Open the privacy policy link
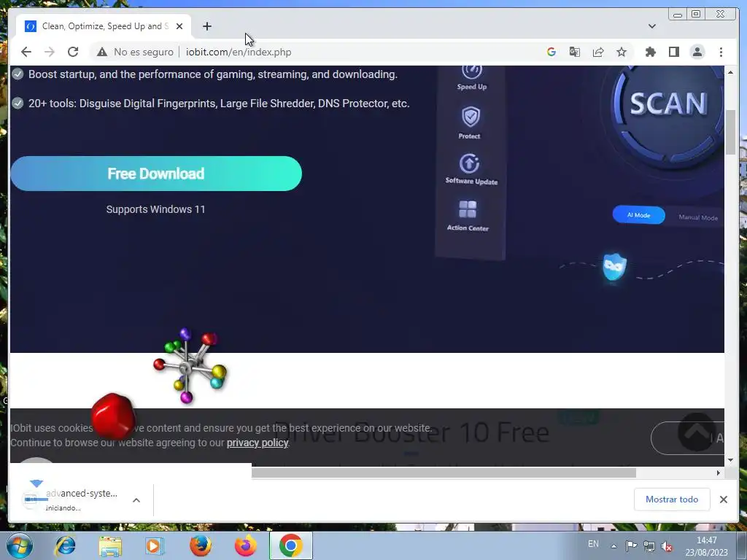 tap(258, 443)
